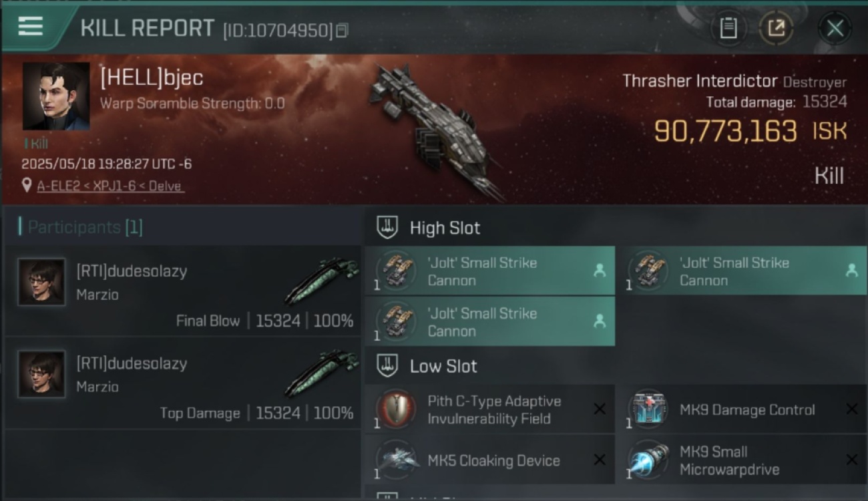Screen dimensions: 868x501
Task: Copy the kill report ID
Action: pos(342,30)
